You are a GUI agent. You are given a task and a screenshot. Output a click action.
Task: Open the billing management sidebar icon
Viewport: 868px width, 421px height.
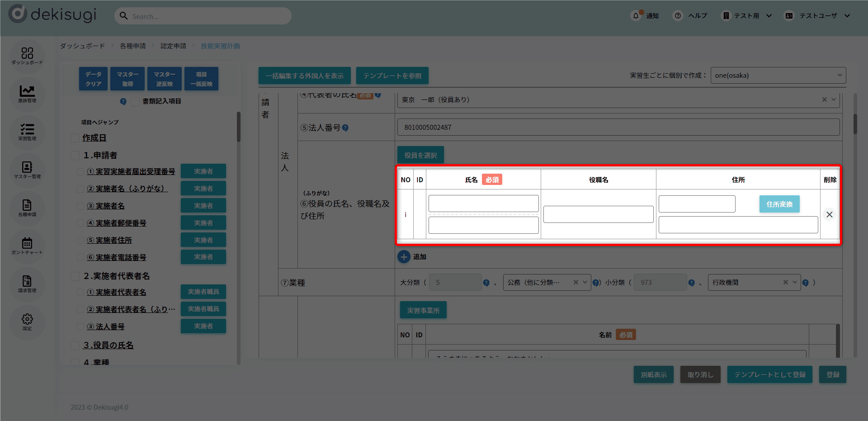(x=27, y=284)
